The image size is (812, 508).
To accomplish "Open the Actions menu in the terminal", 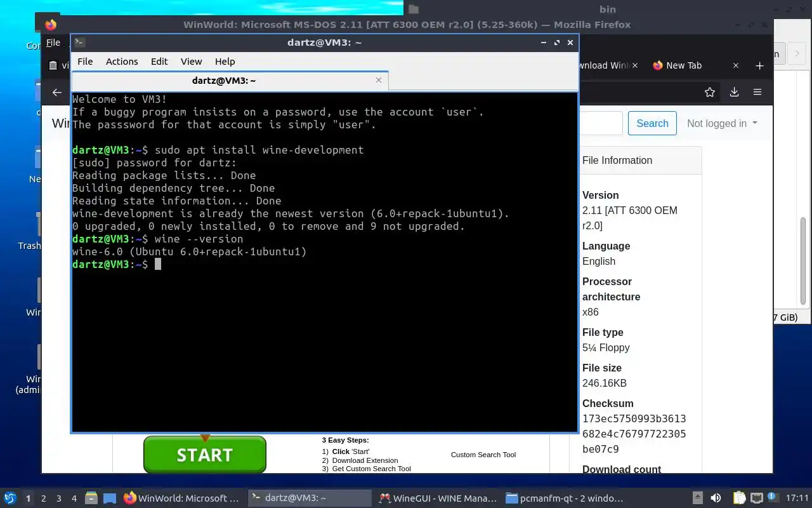I will pos(122,62).
